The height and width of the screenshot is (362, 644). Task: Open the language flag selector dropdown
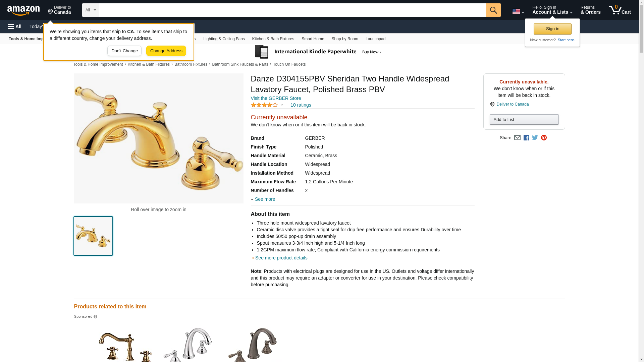pyautogui.click(x=518, y=12)
